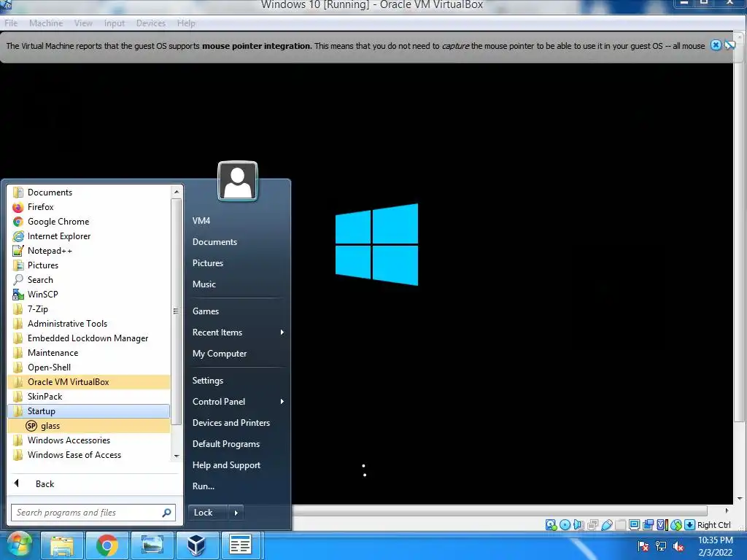Open Notepad++ from the programs list
Viewport: 747px width, 560px height.
click(89, 251)
